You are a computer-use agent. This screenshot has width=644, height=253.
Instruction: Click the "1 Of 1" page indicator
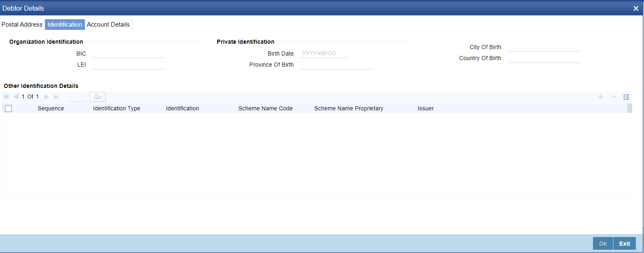click(30, 97)
